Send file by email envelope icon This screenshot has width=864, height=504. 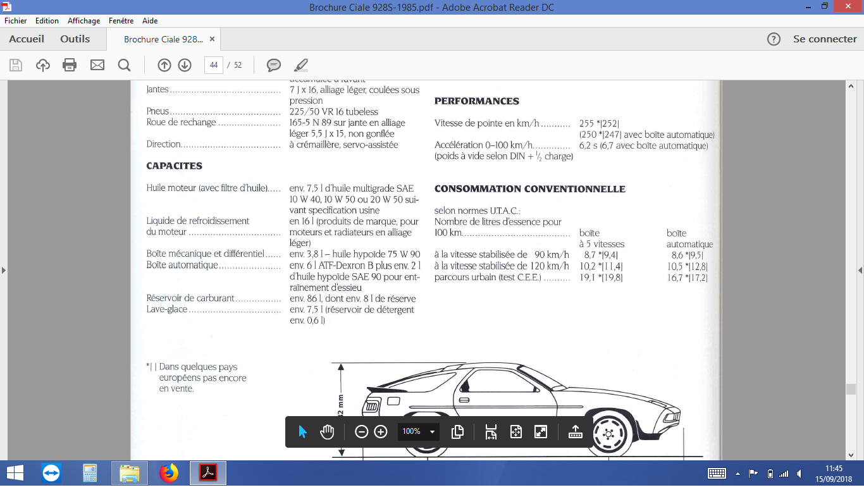97,65
